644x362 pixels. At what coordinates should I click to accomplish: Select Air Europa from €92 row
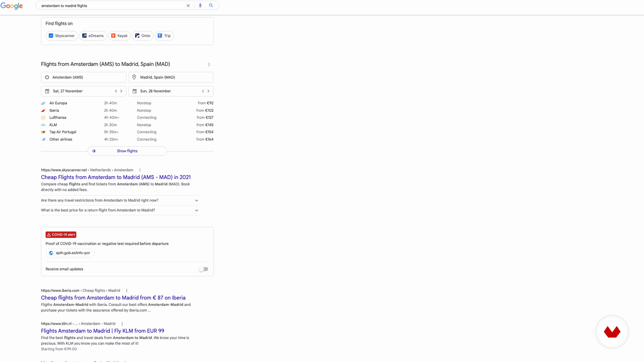click(127, 103)
